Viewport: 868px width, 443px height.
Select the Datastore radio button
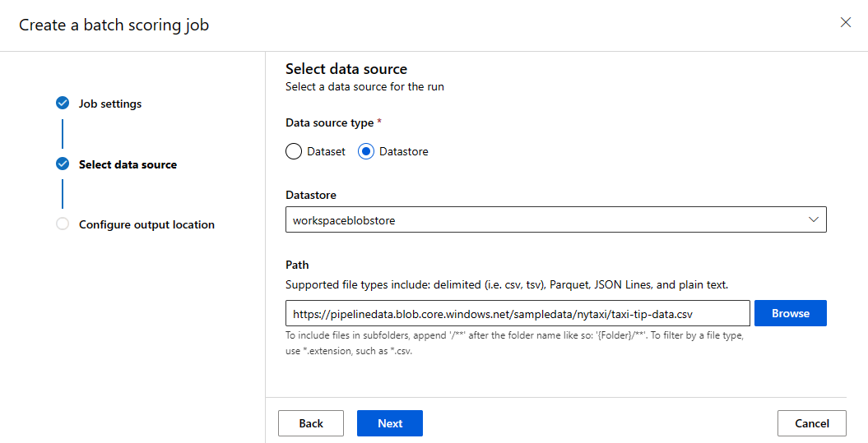click(366, 151)
